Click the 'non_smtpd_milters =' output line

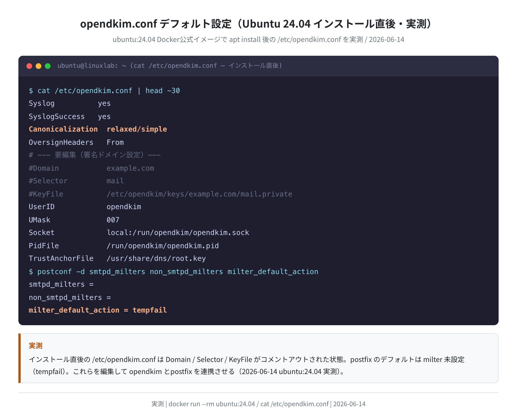tap(70, 298)
